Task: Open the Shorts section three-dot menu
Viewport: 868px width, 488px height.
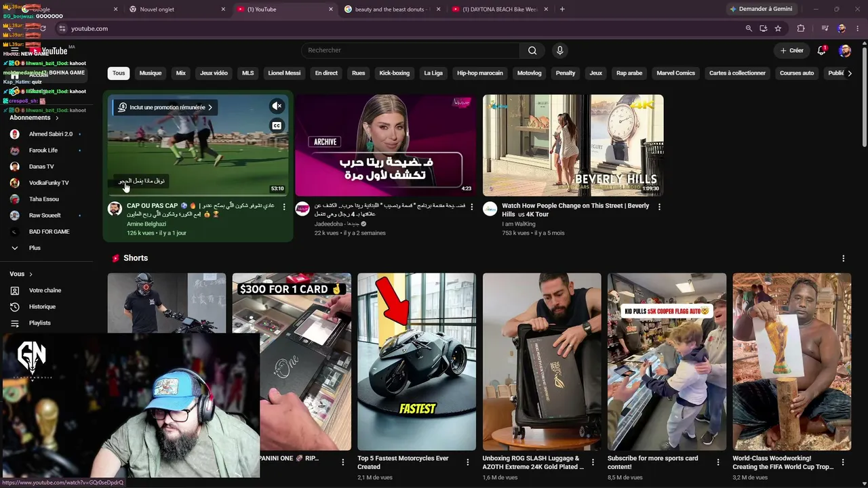Action: click(x=844, y=258)
